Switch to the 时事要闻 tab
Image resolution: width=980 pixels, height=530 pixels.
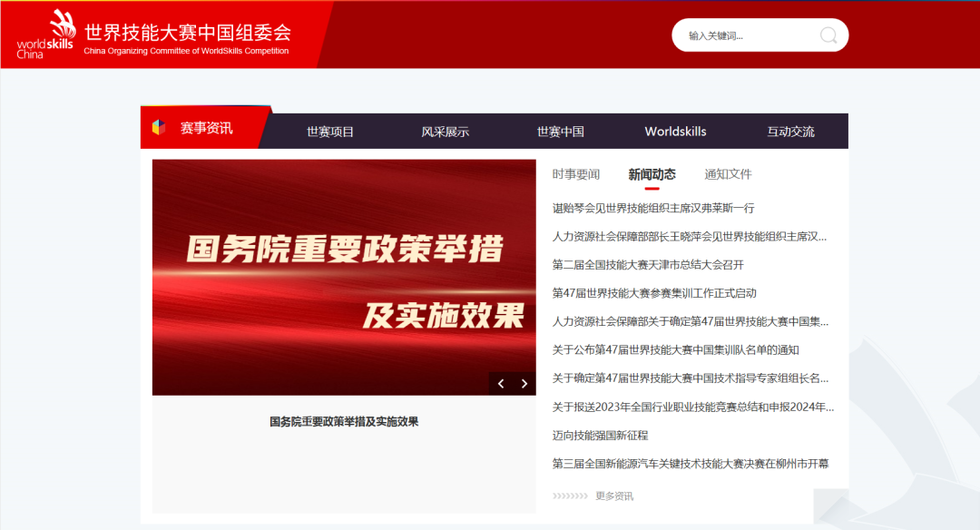tap(576, 174)
